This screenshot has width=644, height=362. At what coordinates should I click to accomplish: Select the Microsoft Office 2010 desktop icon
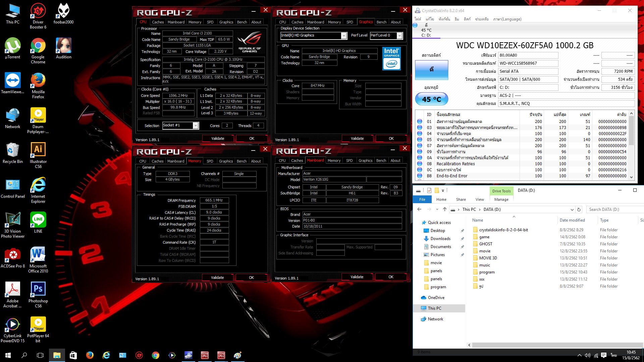pos(38,260)
